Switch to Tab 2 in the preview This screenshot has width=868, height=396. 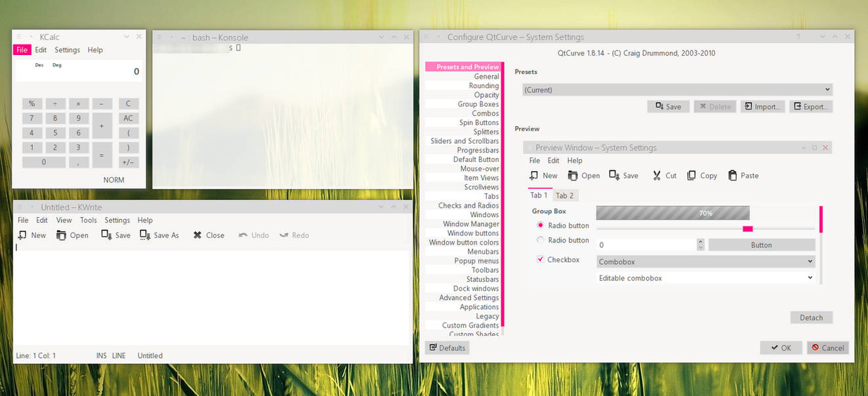click(x=565, y=195)
